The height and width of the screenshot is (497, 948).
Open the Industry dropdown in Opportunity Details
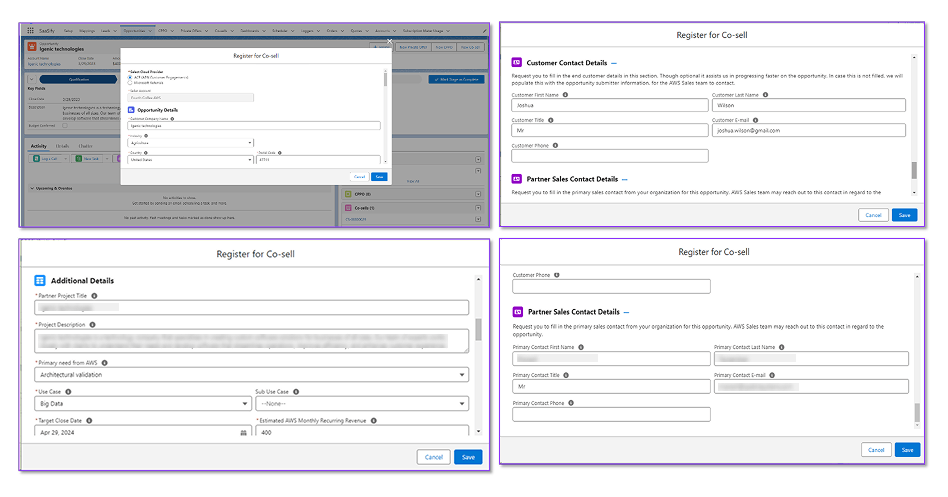(x=190, y=143)
